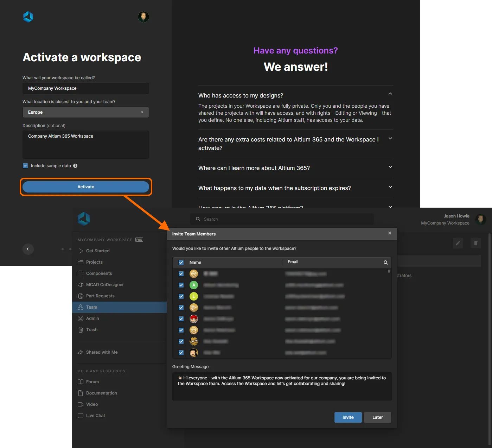492x448 pixels.
Task: Open the Europe location dropdown
Action: coord(86,112)
